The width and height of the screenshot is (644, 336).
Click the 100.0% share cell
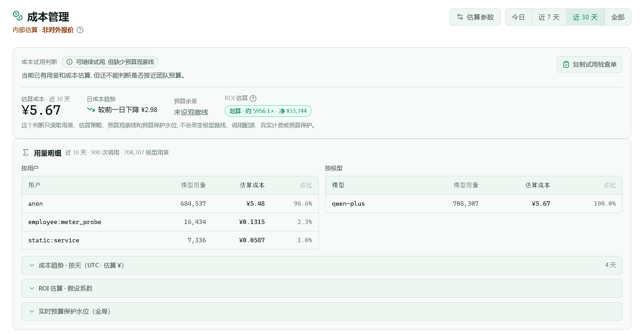[605, 204]
